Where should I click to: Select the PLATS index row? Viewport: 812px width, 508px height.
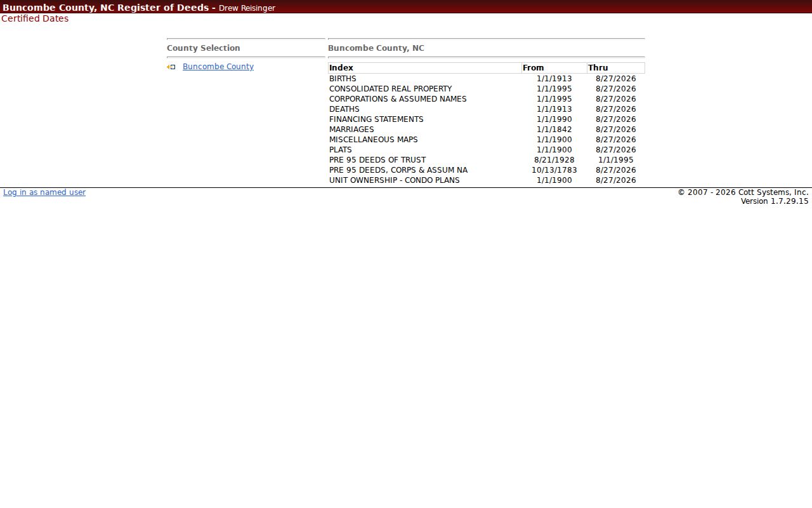[x=487, y=150]
